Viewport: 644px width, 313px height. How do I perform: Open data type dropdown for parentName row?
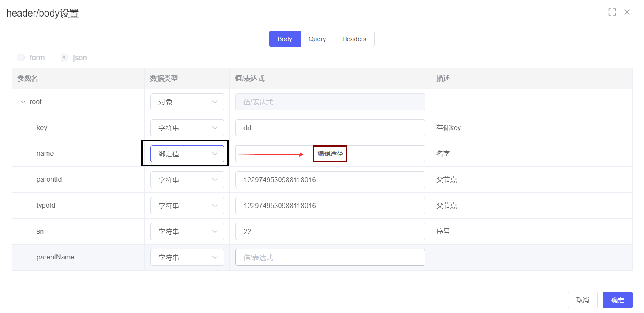point(187,257)
